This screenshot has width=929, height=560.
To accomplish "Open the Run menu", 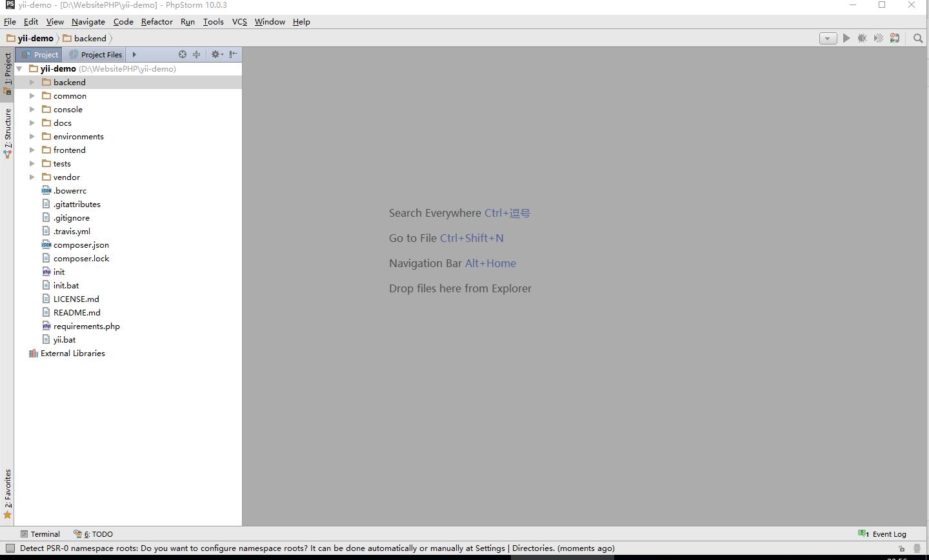I will pos(188,21).
